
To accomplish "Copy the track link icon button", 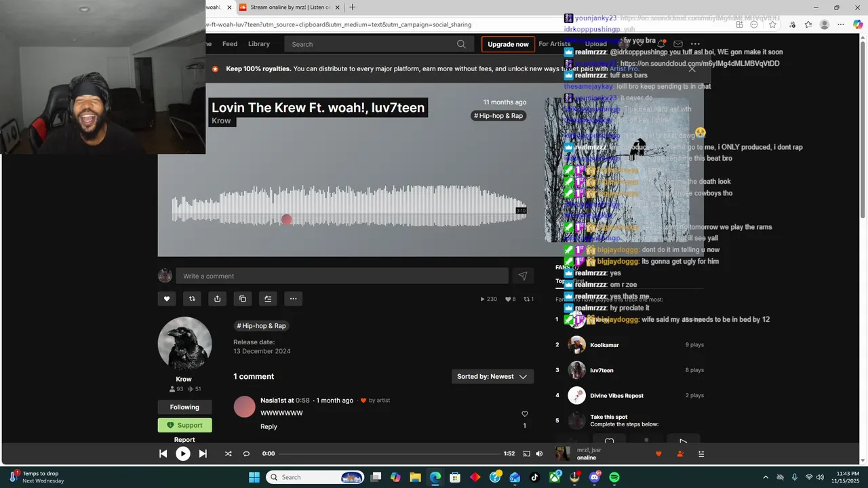I will click(243, 299).
